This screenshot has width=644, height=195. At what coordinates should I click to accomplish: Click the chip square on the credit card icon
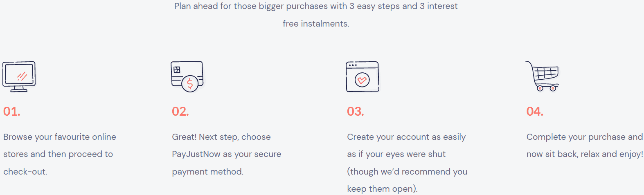(177, 70)
